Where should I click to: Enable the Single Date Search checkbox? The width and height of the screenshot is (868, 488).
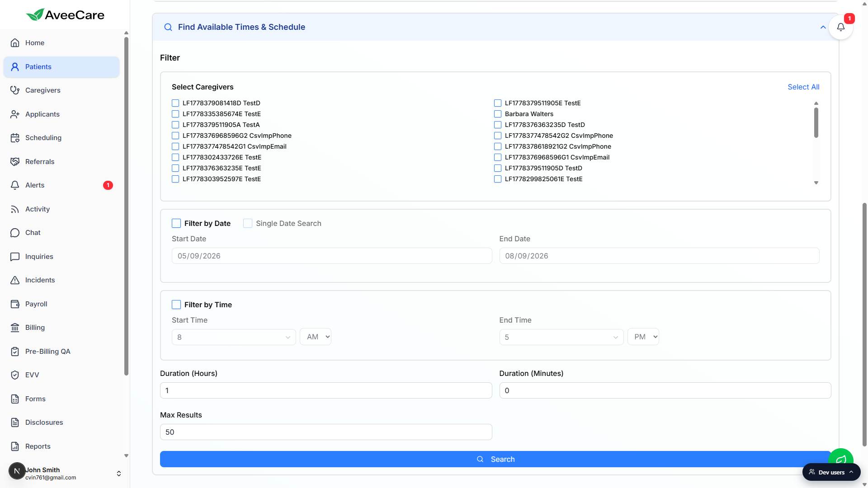point(248,223)
